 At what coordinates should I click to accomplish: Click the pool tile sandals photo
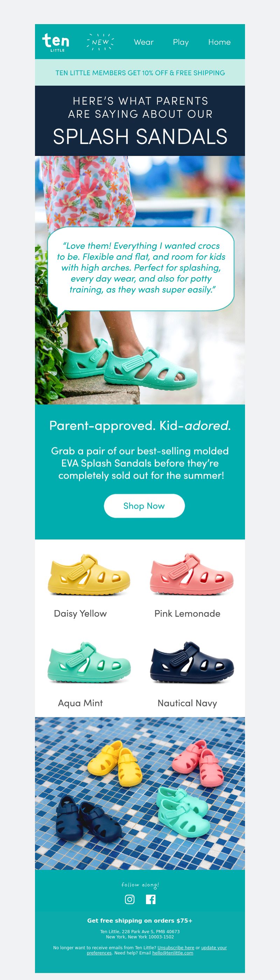(140, 793)
